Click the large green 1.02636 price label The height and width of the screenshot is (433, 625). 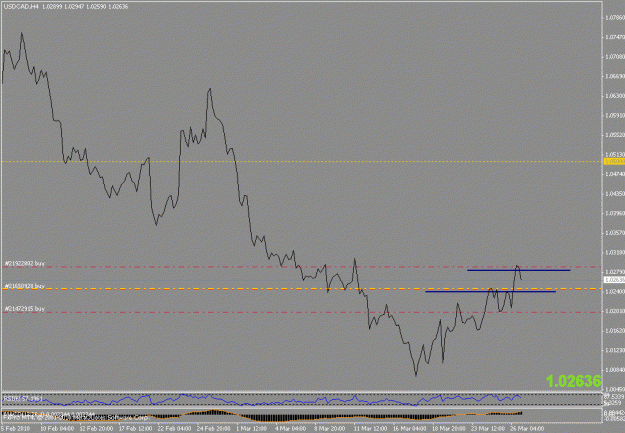click(573, 381)
